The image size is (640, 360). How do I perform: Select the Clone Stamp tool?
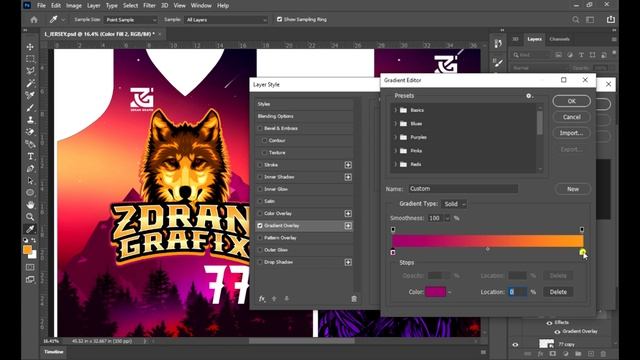coord(30,120)
